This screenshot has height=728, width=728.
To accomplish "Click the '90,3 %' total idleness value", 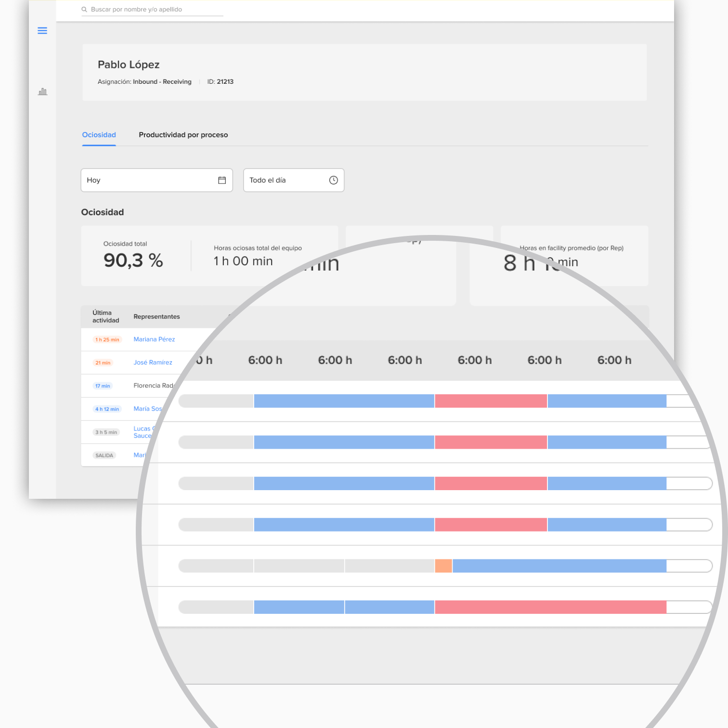I will point(133,260).
